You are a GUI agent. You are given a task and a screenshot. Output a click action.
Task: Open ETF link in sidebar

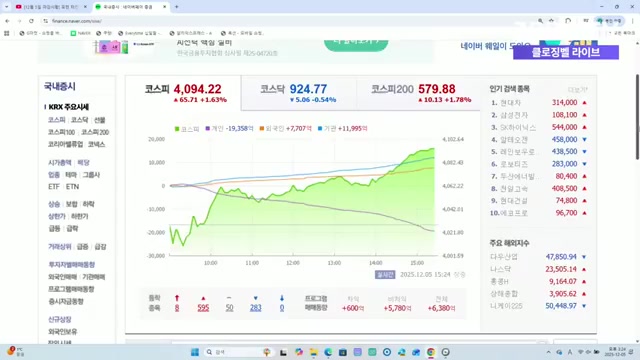point(54,187)
